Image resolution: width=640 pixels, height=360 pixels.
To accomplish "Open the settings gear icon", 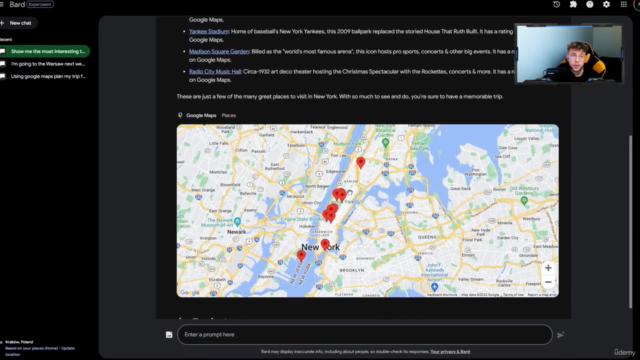I will point(607,4).
